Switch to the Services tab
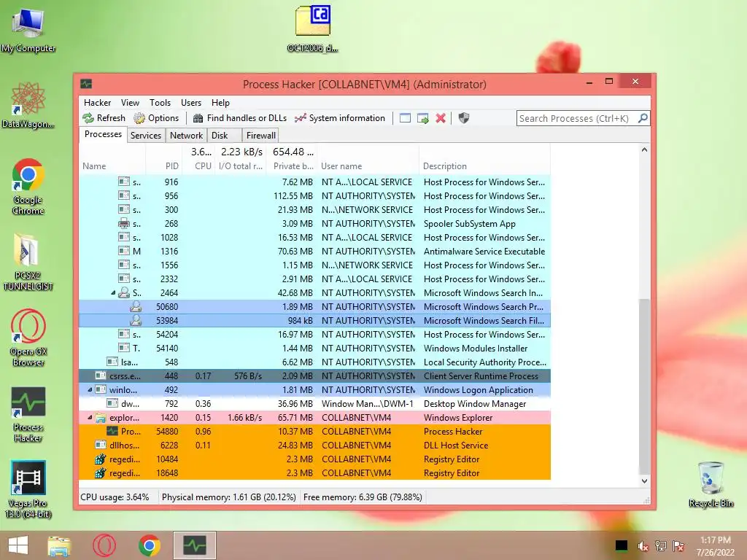747x560 pixels. pos(146,135)
